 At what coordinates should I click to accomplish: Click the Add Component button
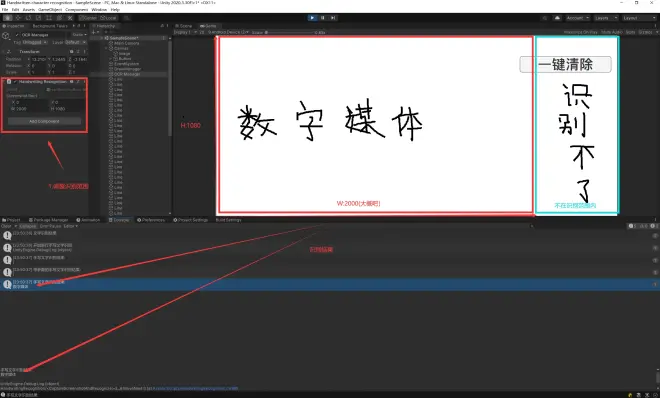click(44, 121)
